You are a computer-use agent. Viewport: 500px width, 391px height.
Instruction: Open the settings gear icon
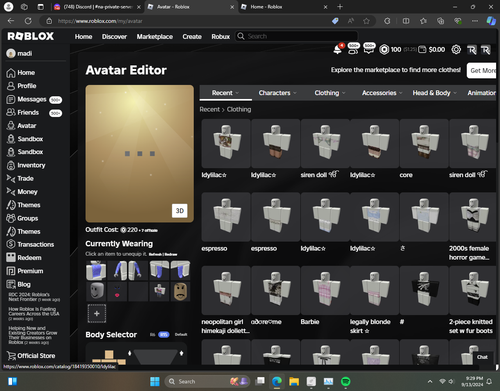[x=456, y=50]
